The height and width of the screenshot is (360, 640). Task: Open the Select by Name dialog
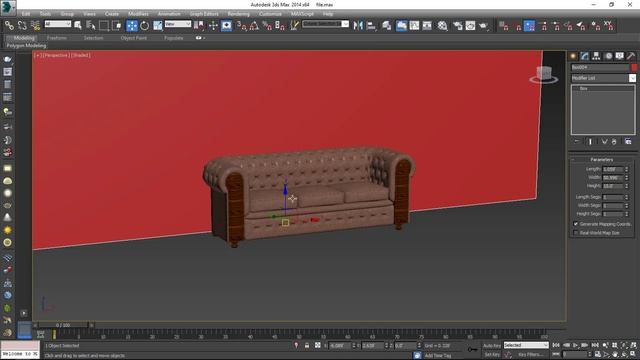pos(91,26)
